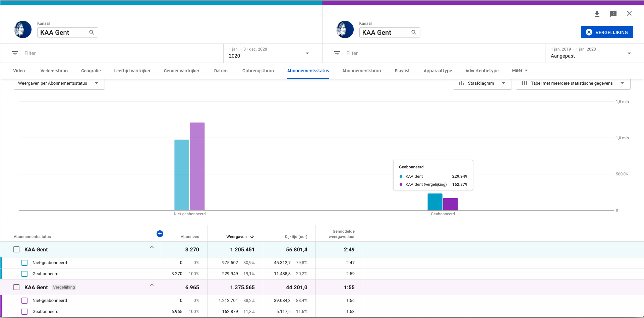Check the KAA Gent group checkbox
The height and width of the screenshot is (318, 644).
[16, 249]
